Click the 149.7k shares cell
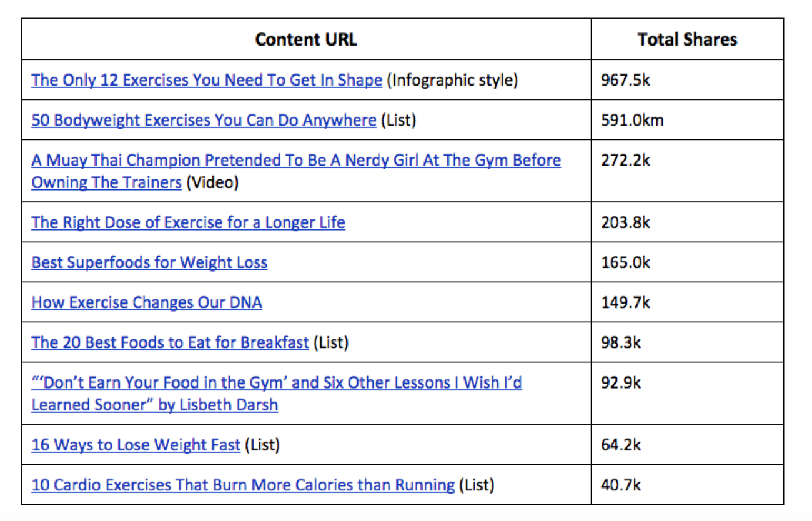The height and width of the screenshot is (521, 812). click(687, 302)
